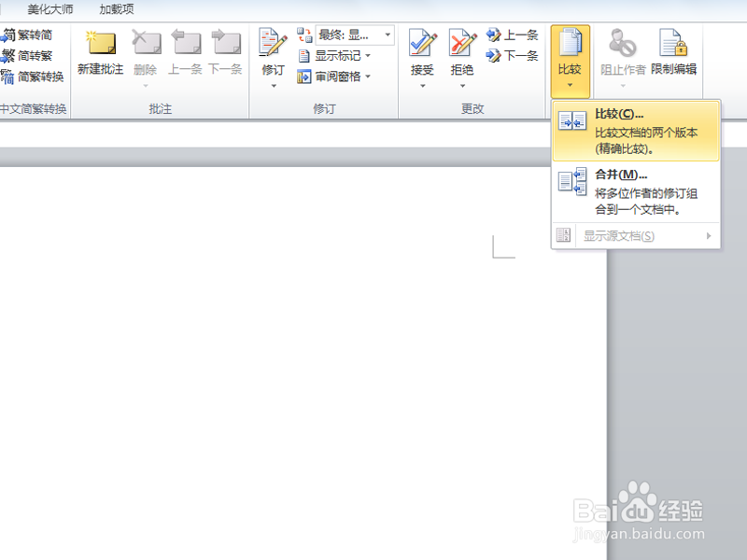Expand the arrow under 接受
The image size is (747, 560).
423,86
